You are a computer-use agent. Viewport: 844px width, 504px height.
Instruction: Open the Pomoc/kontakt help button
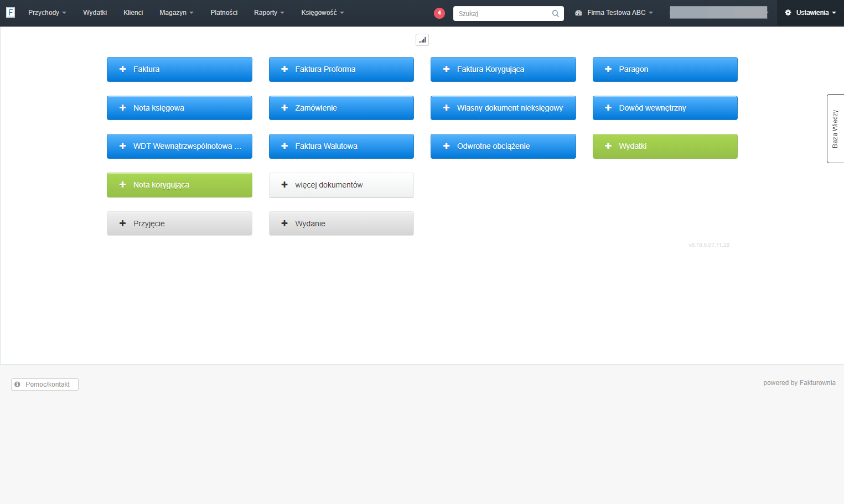[x=45, y=385]
